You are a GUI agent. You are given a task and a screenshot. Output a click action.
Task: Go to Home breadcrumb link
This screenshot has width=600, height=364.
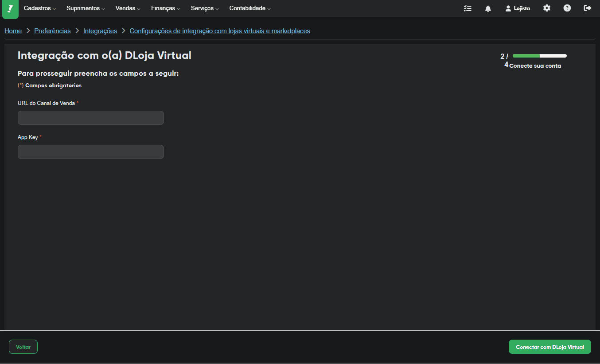(x=13, y=31)
